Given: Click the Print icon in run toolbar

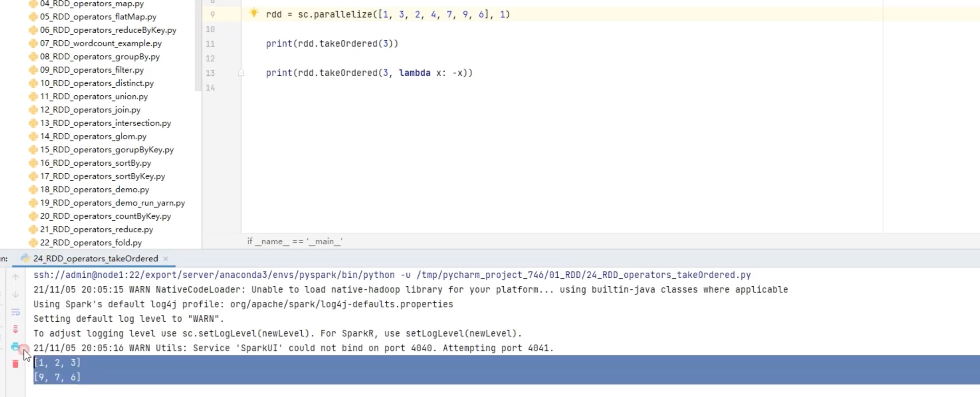Looking at the screenshot, I should pos(16,346).
